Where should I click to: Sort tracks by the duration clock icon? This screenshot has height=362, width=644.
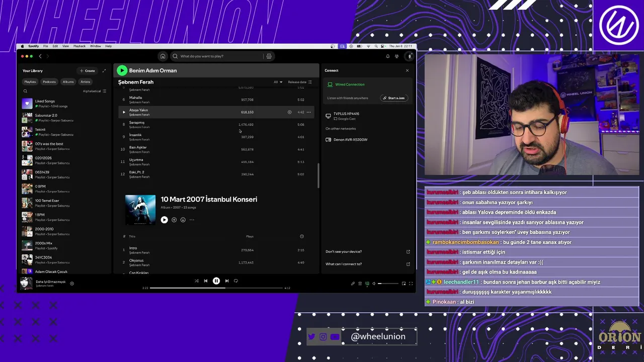[x=302, y=236]
